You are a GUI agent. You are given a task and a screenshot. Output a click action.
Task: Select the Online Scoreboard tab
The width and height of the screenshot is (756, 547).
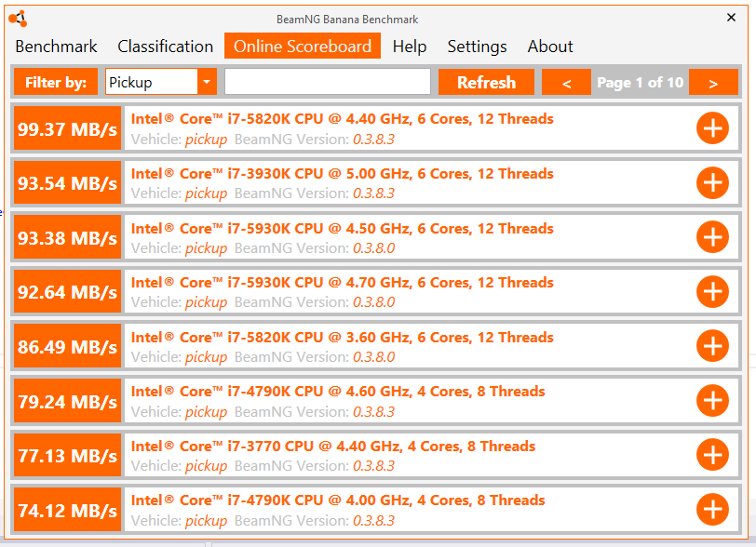click(x=303, y=46)
